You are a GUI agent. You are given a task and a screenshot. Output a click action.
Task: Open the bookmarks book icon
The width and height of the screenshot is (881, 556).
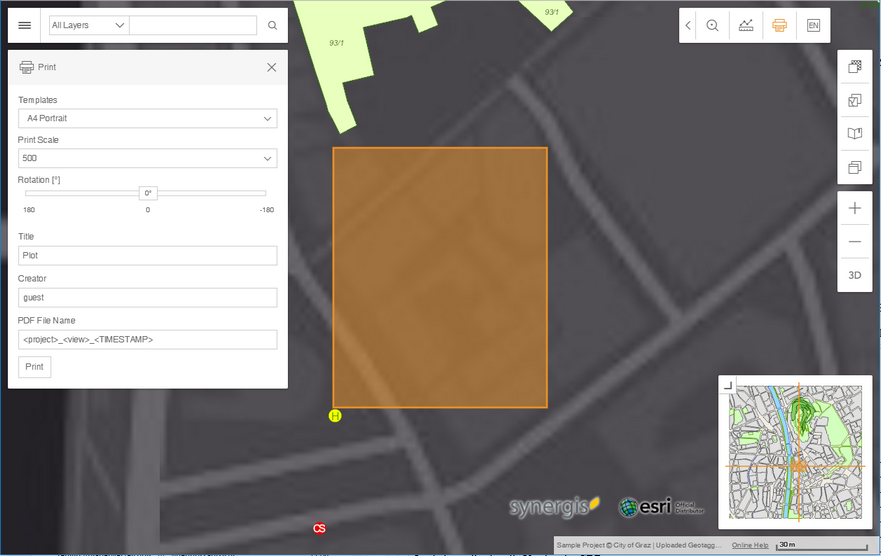[854, 133]
